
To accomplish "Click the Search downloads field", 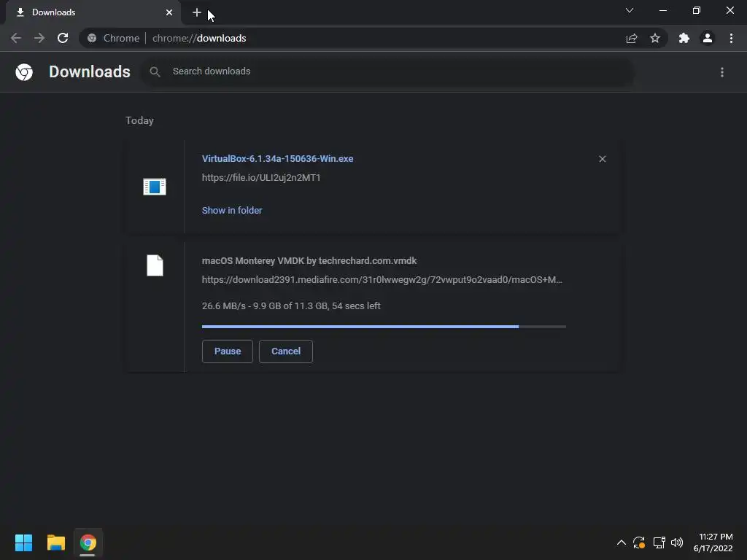I will click(388, 71).
